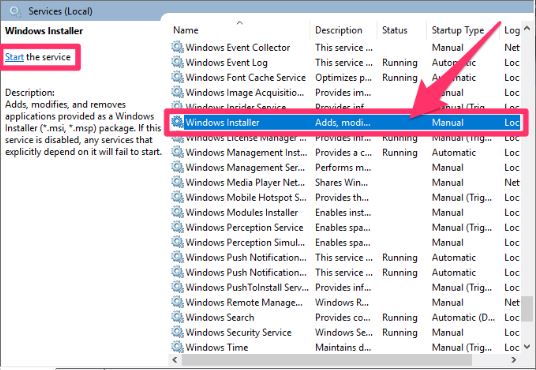Screen dimensions: 536x370
Task: Click gear icon of Windows Management Instrumentation
Action: click(x=177, y=152)
